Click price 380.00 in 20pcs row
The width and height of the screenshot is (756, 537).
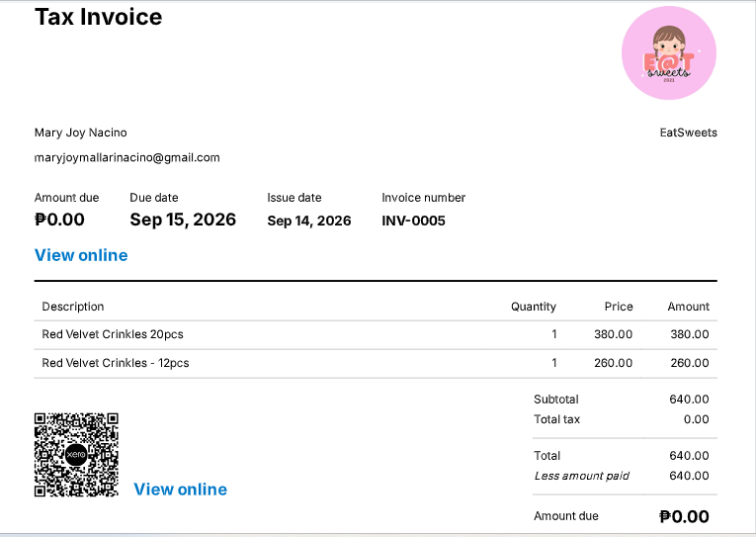pos(613,334)
